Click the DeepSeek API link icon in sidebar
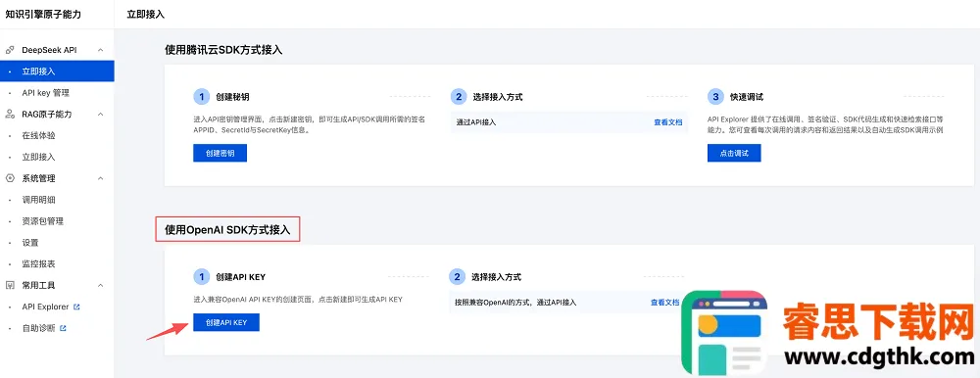 (x=10, y=50)
